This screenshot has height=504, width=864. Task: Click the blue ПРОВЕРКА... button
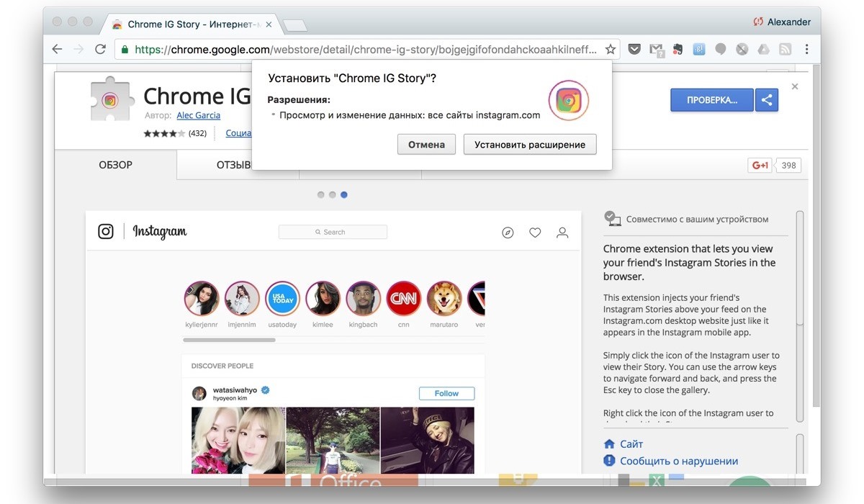(x=711, y=100)
